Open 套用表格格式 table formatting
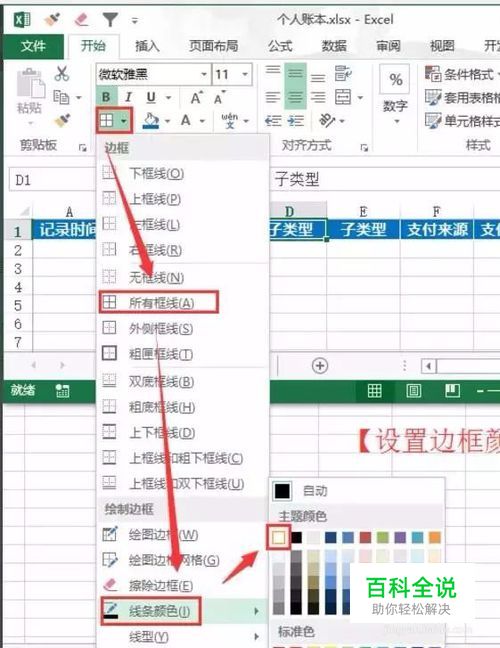Image resolution: width=500 pixels, height=648 pixels. (x=462, y=98)
